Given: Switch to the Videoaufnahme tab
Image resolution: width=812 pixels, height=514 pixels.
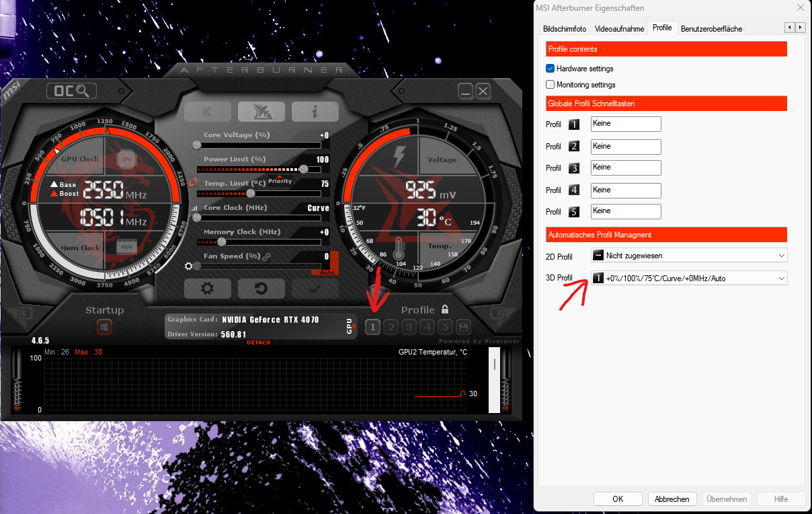Looking at the screenshot, I should [x=619, y=28].
